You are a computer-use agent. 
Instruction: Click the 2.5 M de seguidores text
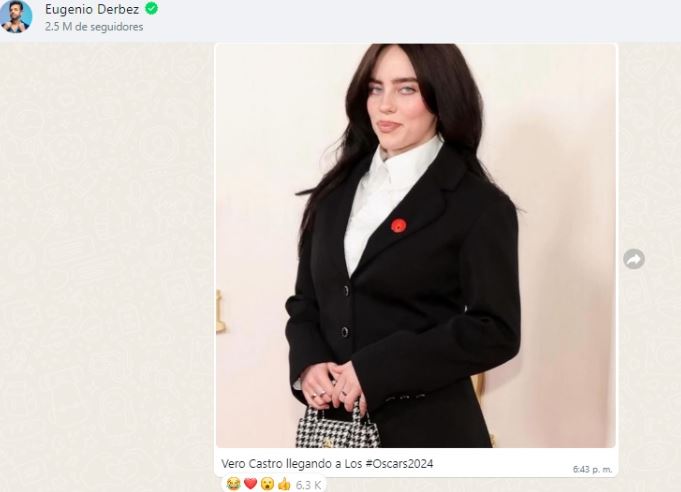94,26
